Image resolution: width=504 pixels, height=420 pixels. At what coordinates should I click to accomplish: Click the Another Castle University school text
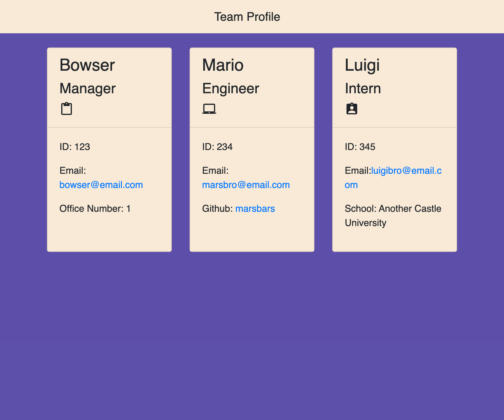tap(393, 216)
